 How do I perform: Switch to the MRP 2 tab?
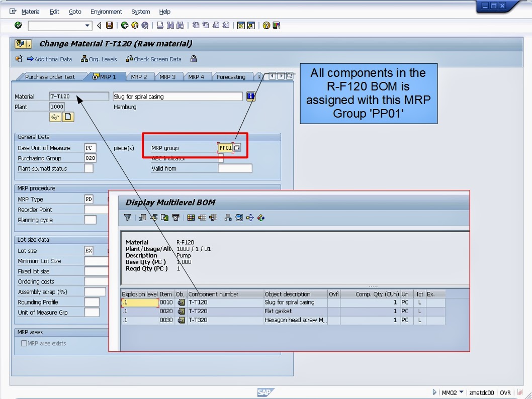click(x=139, y=77)
